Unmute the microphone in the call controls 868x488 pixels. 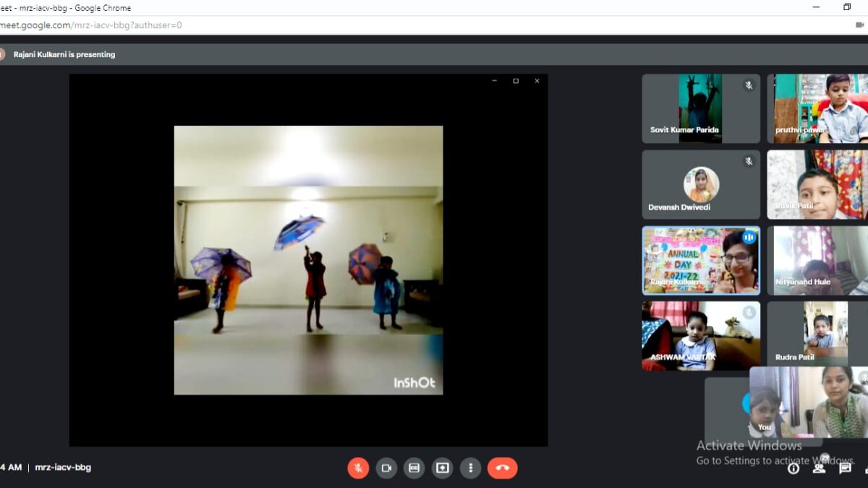pos(358,468)
